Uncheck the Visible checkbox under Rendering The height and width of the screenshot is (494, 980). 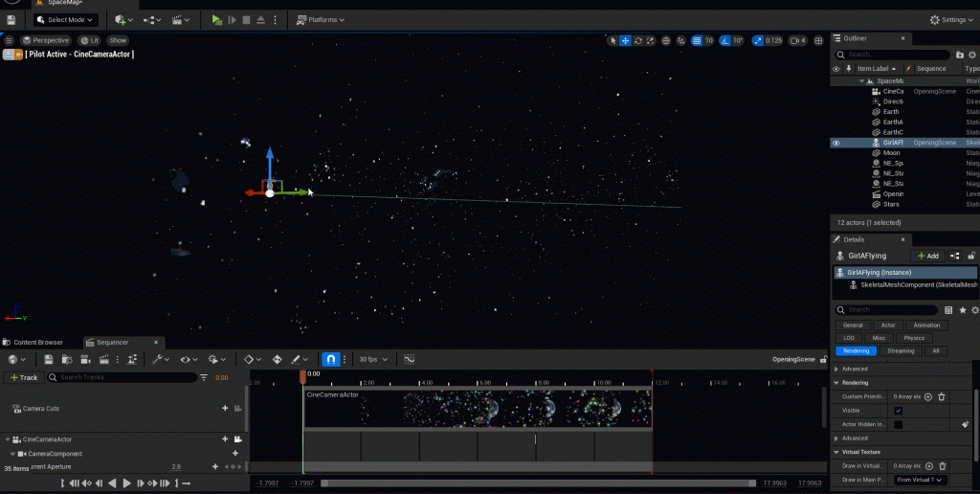pos(898,411)
